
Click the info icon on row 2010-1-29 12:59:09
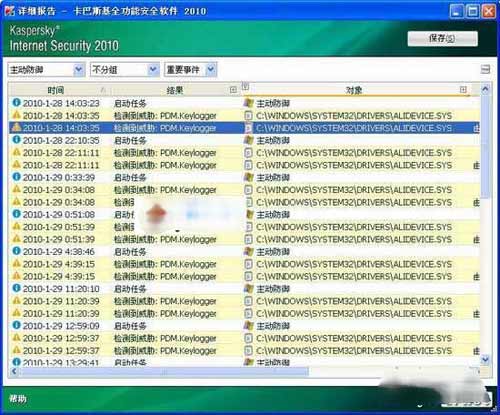(16, 325)
